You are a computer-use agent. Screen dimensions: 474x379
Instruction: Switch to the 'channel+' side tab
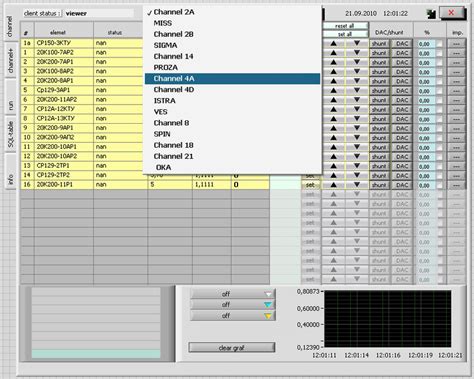point(10,60)
